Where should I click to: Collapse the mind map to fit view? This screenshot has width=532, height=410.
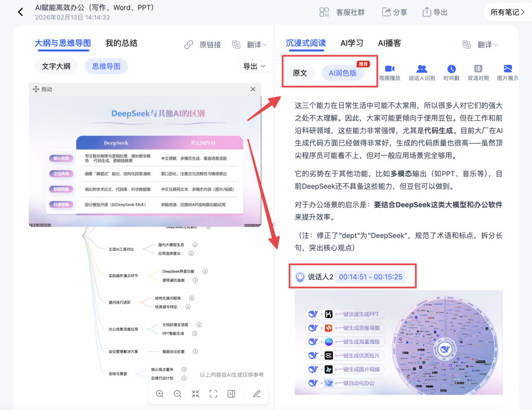click(196, 394)
